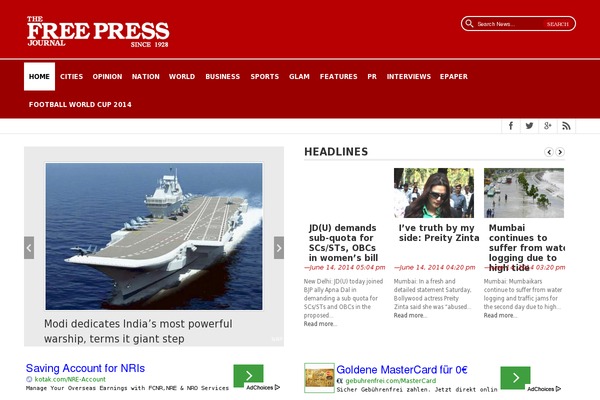This screenshot has height=400, width=600.
Task: Click the aircraft carrier slider image
Action: click(154, 236)
